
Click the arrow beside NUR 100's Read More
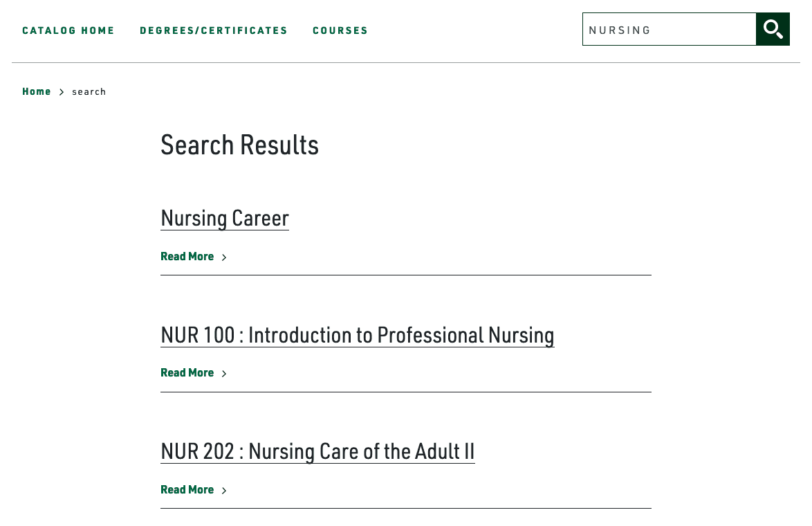pyautogui.click(x=224, y=374)
